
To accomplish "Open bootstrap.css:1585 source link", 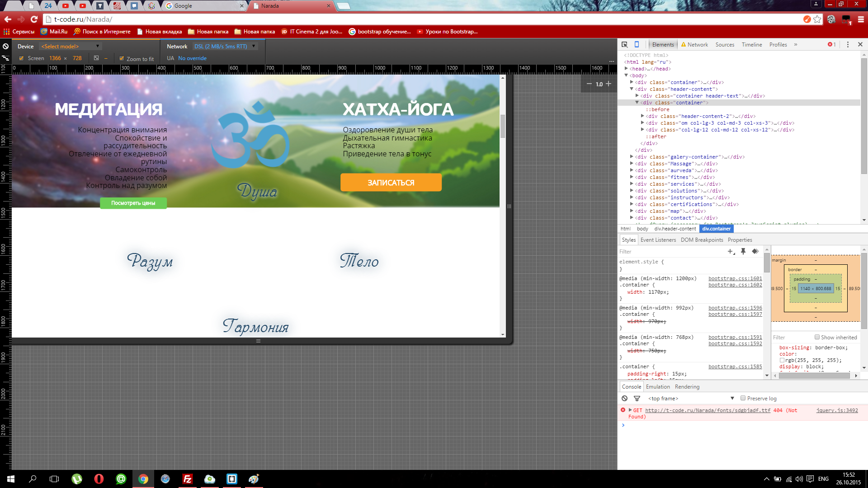I will (735, 366).
